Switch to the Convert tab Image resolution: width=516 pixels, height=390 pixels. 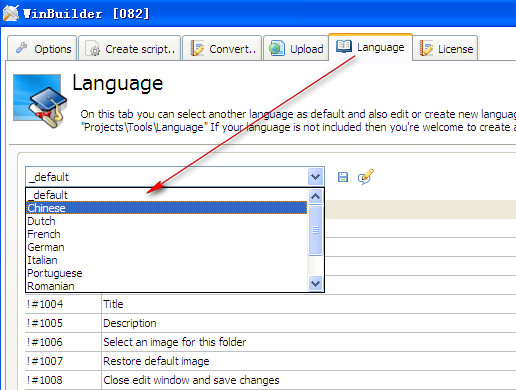tap(222, 49)
